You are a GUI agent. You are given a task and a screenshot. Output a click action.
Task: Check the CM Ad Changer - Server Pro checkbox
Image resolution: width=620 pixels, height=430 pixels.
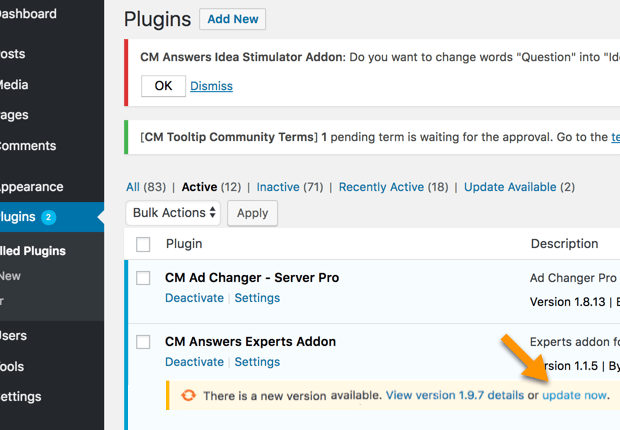pos(143,278)
